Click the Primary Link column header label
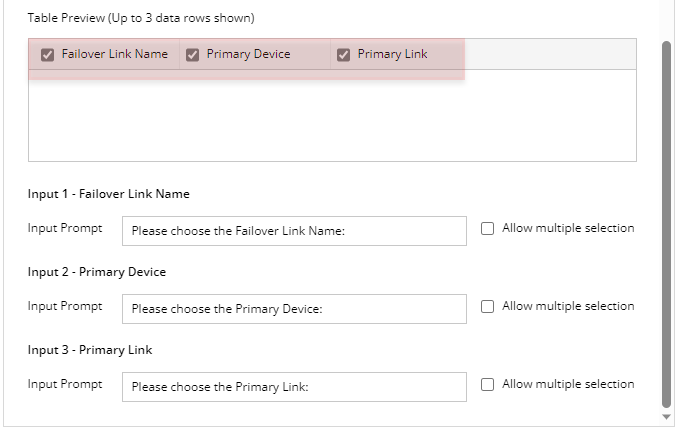The width and height of the screenshot is (684, 444). click(x=392, y=54)
